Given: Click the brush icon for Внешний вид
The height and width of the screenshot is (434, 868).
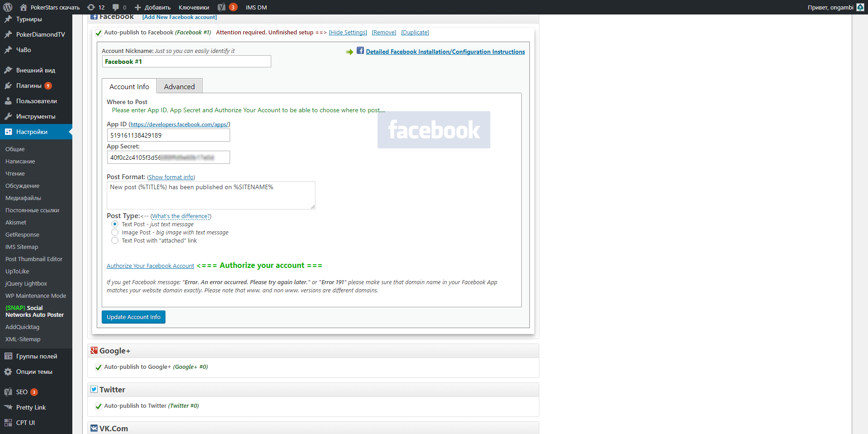Looking at the screenshot, I should [x=8, y=70].
